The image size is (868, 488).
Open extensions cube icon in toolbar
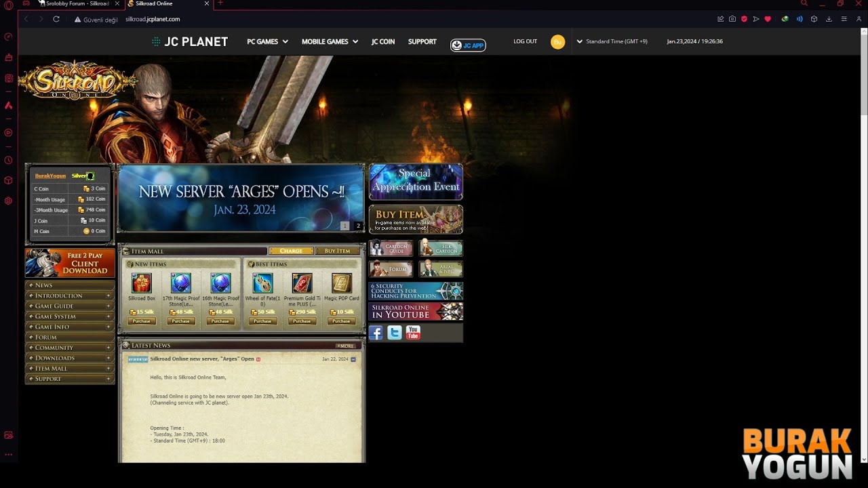pos(814,19)
